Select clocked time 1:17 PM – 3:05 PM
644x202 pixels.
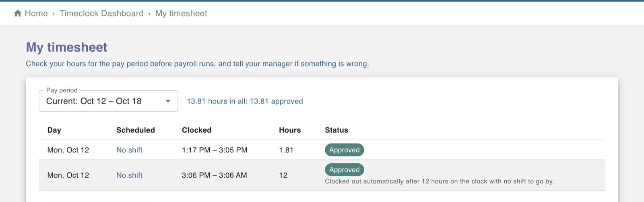(x=215, y=150)
